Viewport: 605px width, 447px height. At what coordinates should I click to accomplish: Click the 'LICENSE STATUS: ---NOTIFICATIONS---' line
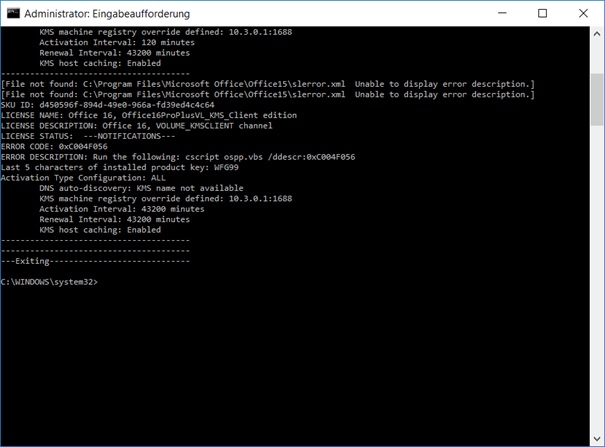(88, 136)
